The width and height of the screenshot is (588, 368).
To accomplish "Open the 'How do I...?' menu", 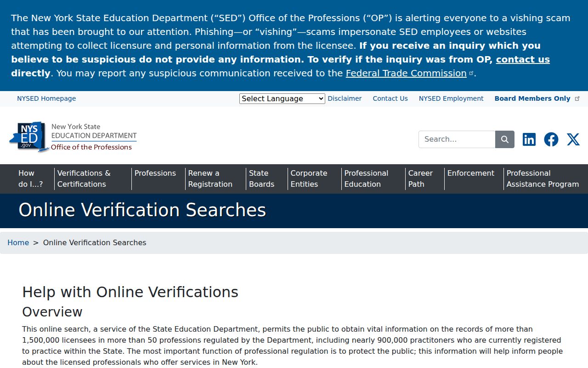I will click(x=31, y=178).
